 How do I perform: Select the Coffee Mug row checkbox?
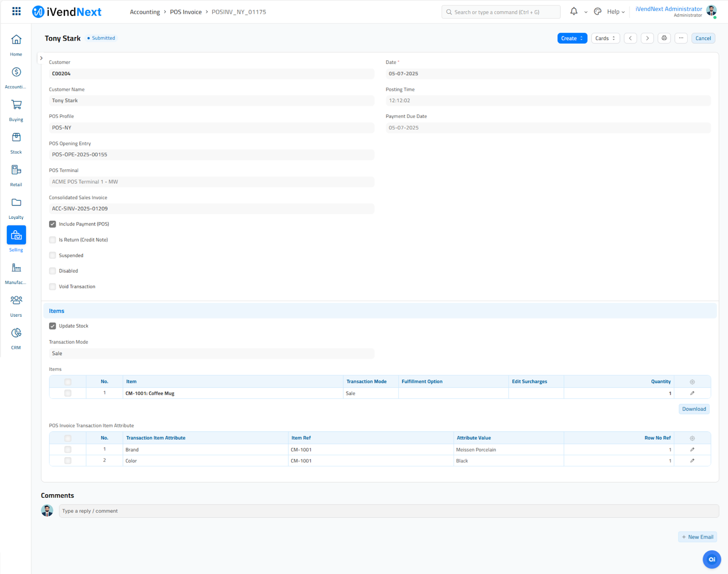tap(68, 393)
